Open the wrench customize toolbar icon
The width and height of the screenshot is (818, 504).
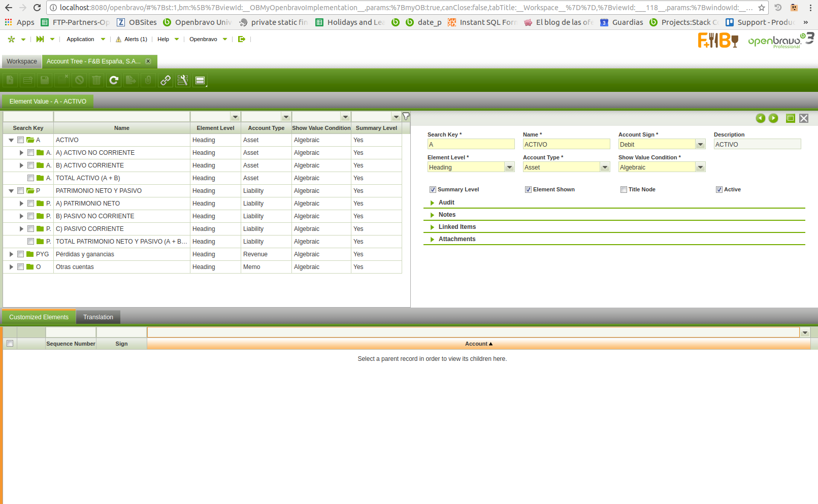pos(183,80)
